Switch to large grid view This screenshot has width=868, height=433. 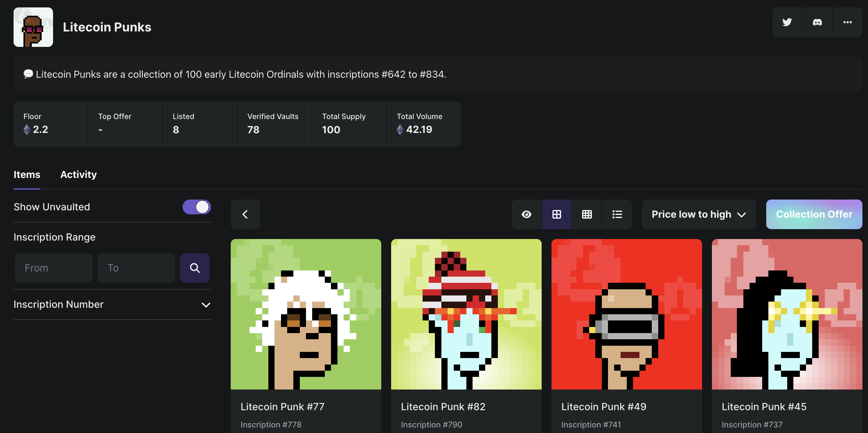[x=557, y=214]
